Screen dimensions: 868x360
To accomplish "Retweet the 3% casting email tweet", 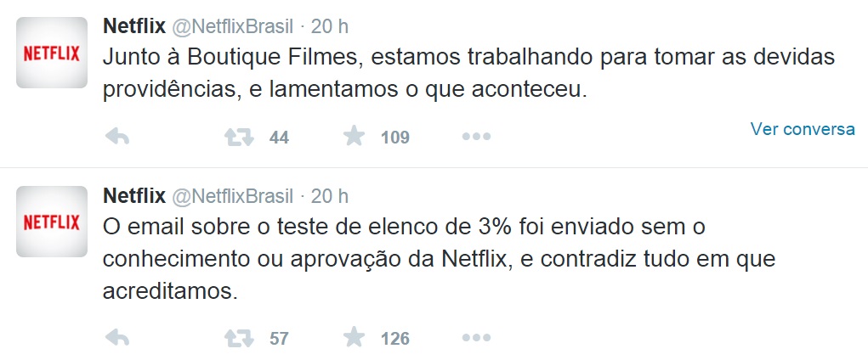I will click(x=239, y=337).
